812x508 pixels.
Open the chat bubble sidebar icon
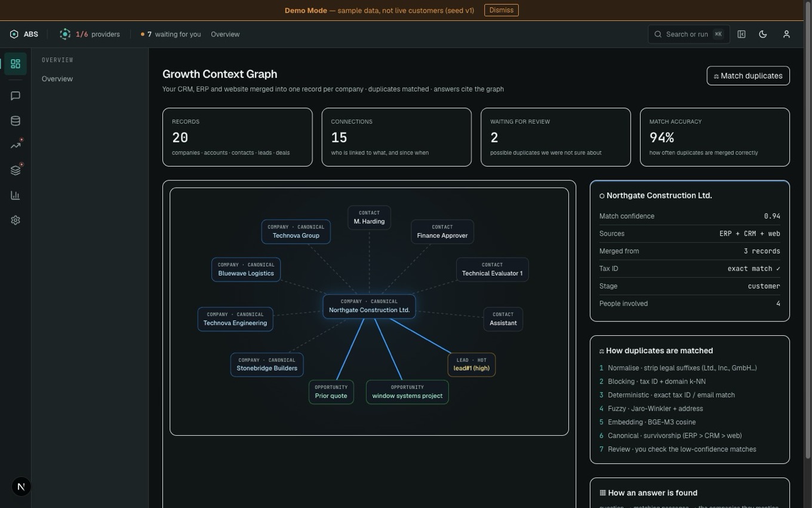(16, 96)
